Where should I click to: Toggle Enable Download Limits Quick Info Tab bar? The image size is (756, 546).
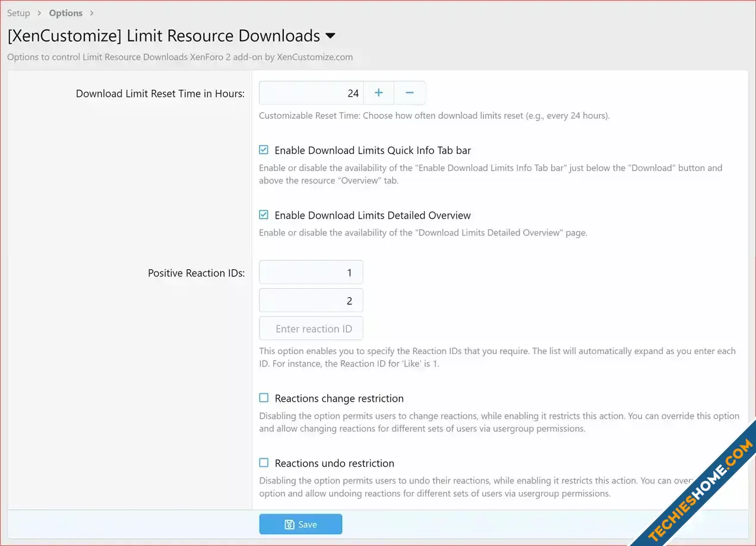(264, 150)
